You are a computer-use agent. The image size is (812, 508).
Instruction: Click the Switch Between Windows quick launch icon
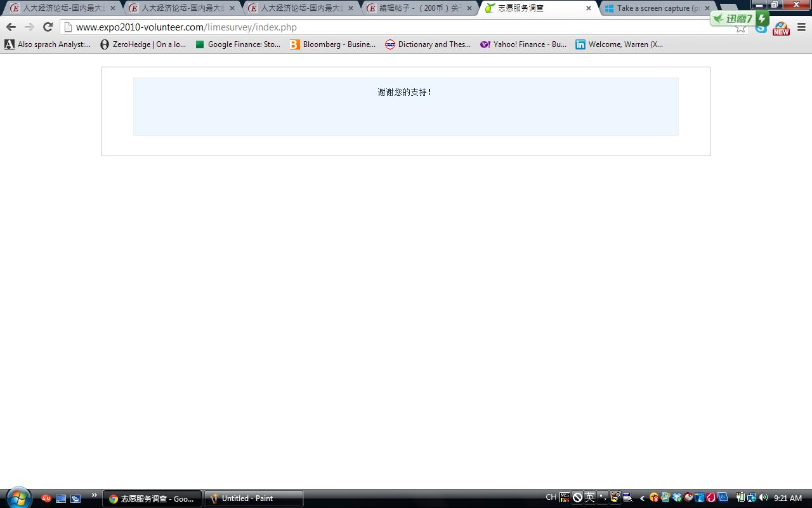75,498
